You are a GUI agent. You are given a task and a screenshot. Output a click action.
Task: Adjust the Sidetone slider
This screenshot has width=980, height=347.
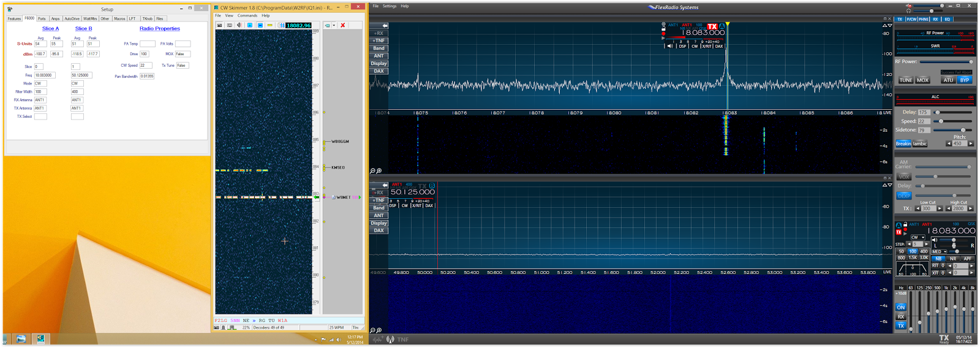(x=953, y=130)
